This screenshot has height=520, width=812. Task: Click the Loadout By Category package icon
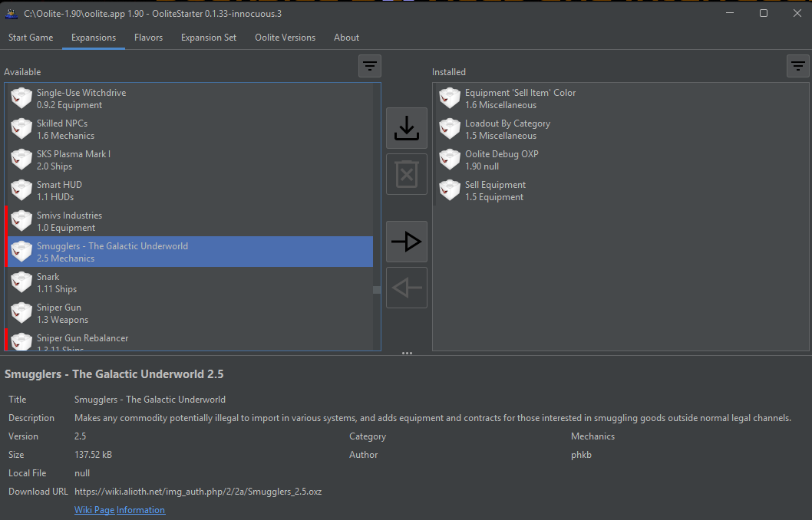point(450,129)
